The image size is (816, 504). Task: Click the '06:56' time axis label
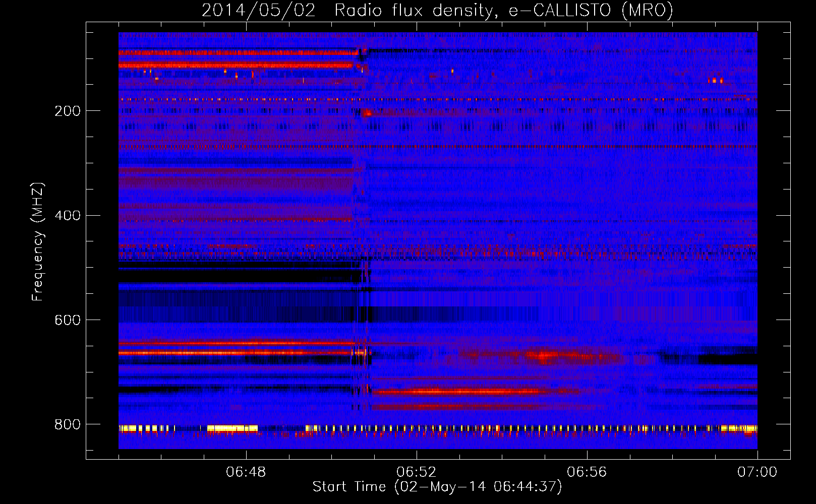coord(587,472)
